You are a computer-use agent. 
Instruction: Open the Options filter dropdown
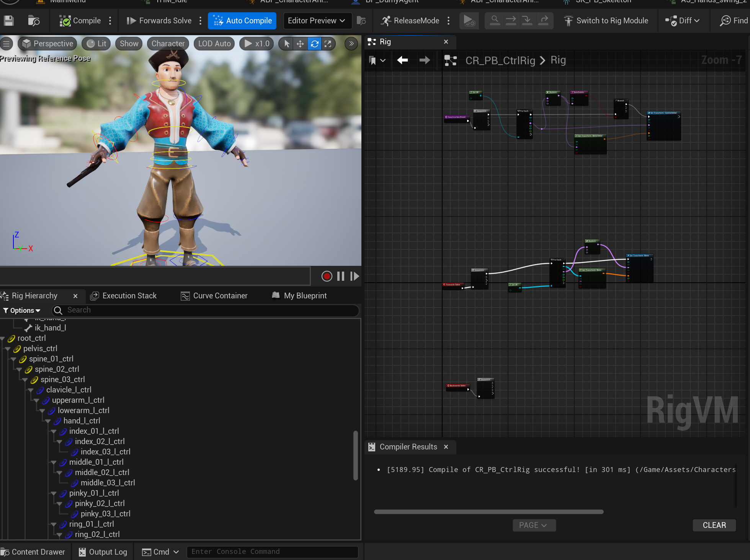tap(22, 310)
